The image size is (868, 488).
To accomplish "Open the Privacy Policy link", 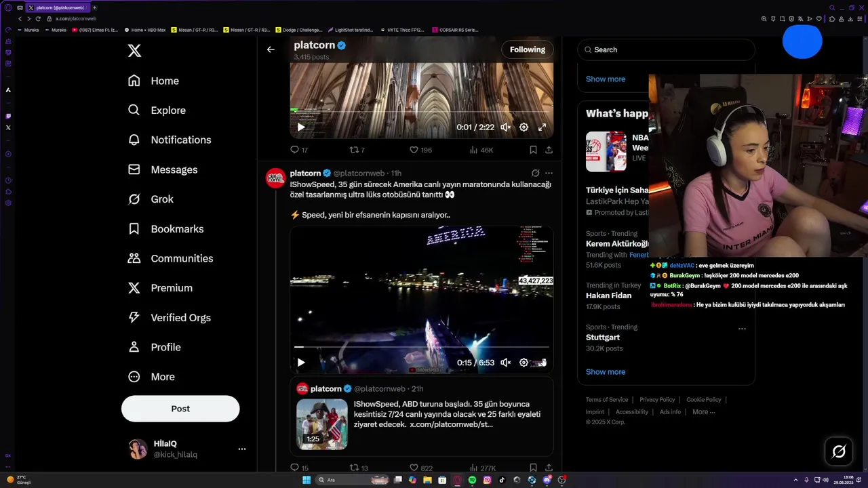I will tap(657, 400).
